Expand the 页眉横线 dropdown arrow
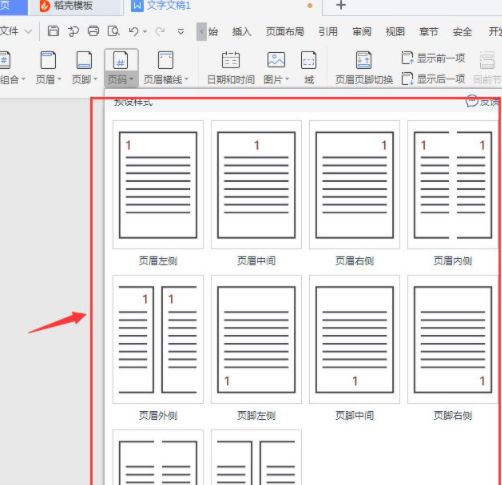The height and width of the screenshot is (485, 502). point(186,79)
